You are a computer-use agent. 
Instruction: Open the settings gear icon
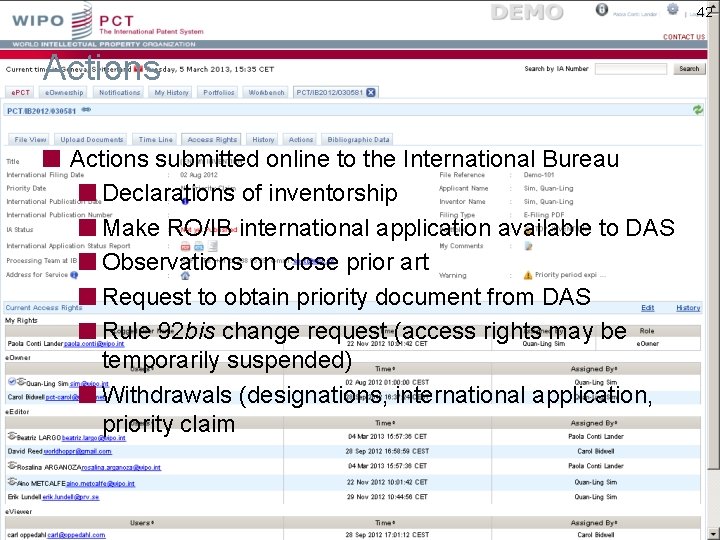[673, 9]
